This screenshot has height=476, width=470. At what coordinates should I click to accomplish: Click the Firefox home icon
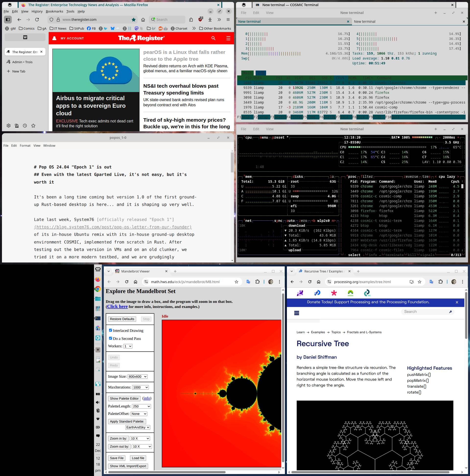(x=143, y=19)
